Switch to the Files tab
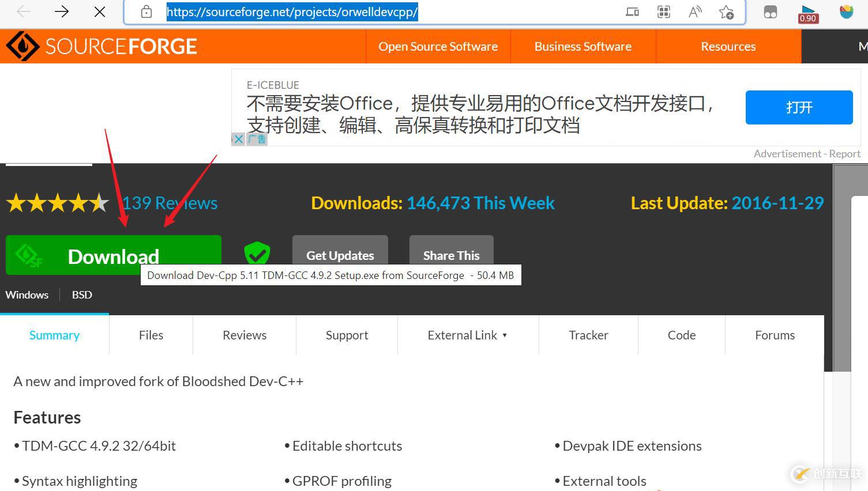This screenshot has width=868, height=491. point(151,335)
